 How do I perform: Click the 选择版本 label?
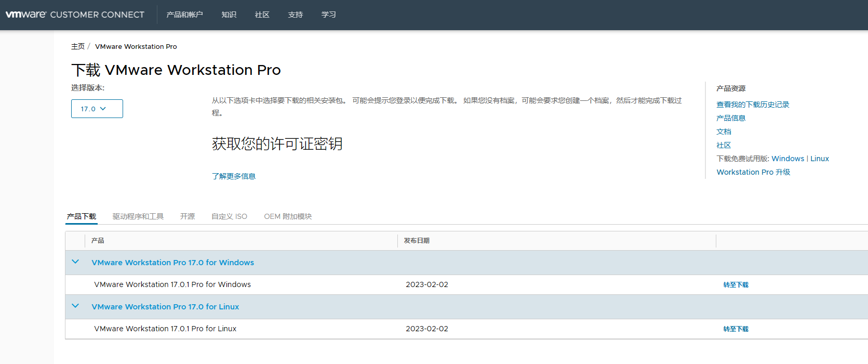(x=88, y=88)
